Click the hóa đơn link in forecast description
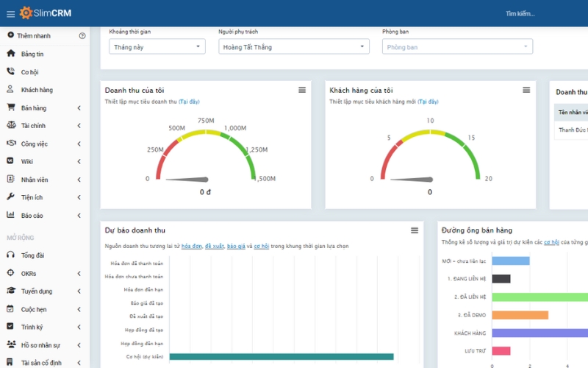Screen dimensions: 588x368 [x=191, y=246]
